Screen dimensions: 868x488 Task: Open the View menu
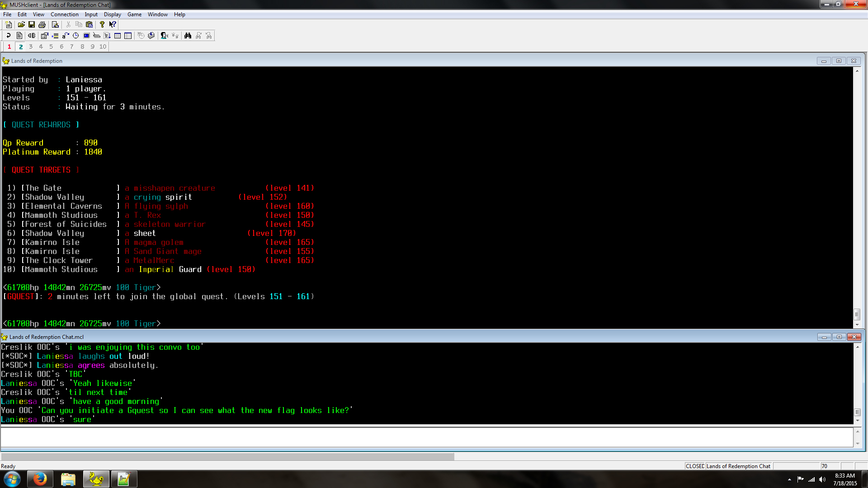(x=38, y=14)
